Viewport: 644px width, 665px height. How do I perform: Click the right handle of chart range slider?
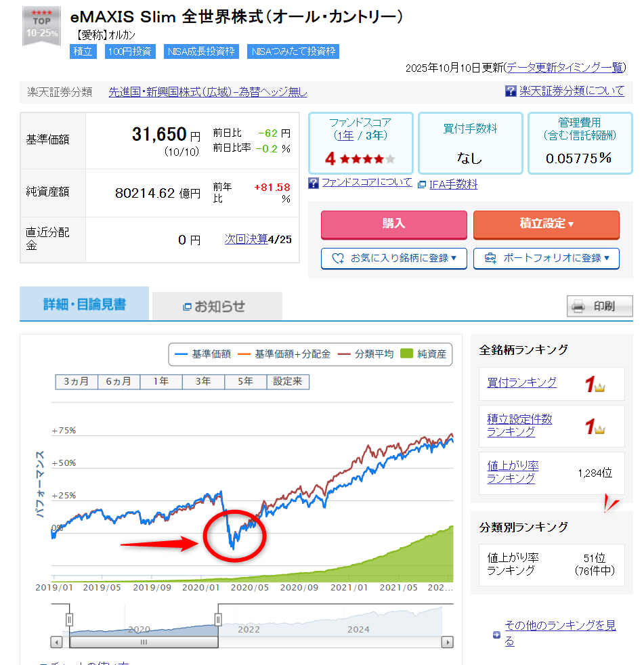click(218, 619)
